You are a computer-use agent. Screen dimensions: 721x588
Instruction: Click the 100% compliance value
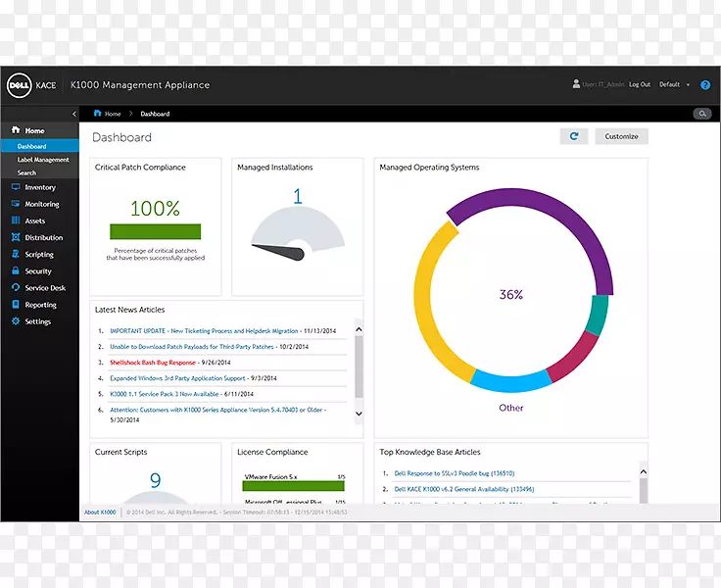coord(155,209)
